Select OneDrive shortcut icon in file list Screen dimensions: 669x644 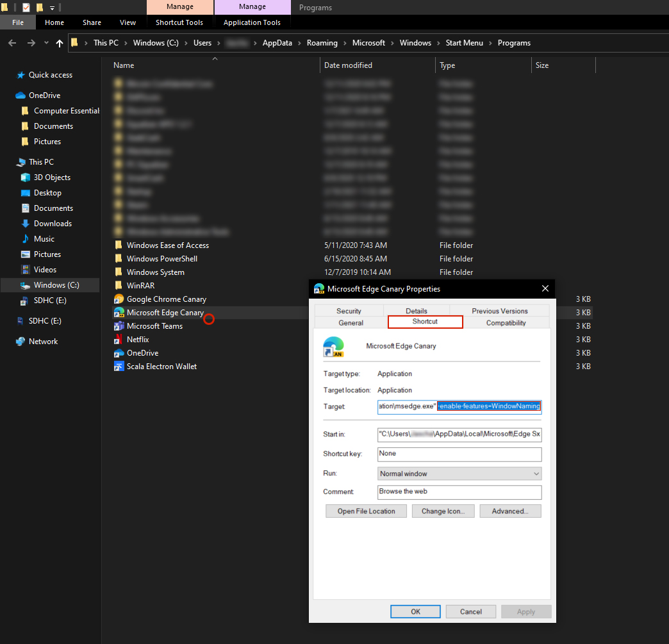pyautogui.click(x=119, y=353)
